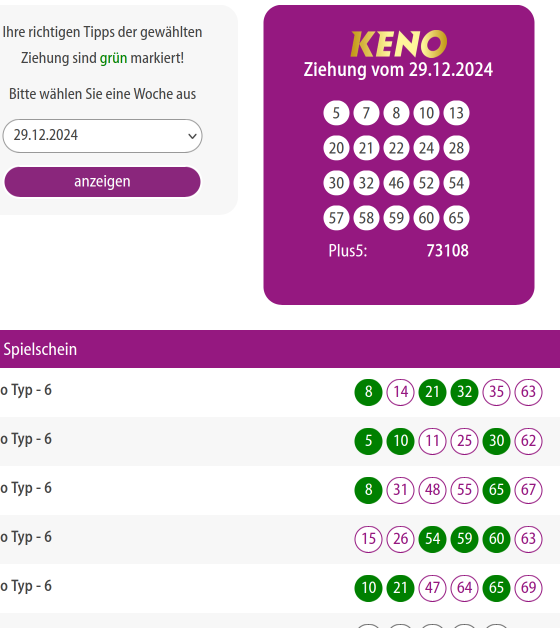The height and width of the screenshot is (628, 560).
Task: Click the KENO gold logo
Action: tap(398, 44)
